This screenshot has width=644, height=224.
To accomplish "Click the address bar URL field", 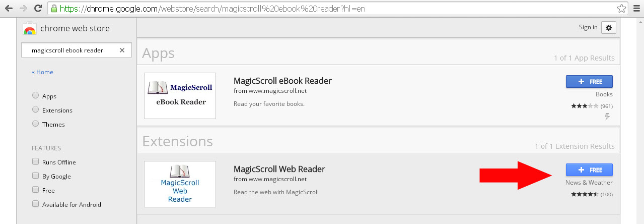I will coord(332,9).
